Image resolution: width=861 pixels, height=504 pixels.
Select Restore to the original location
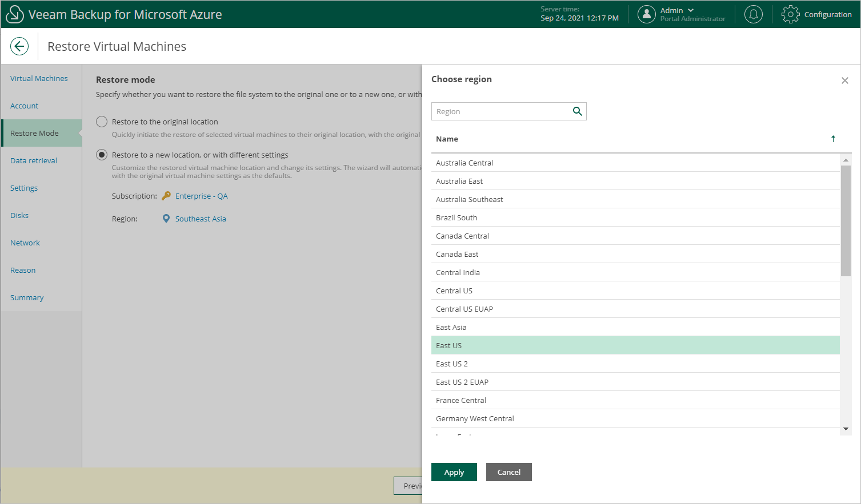102,122
